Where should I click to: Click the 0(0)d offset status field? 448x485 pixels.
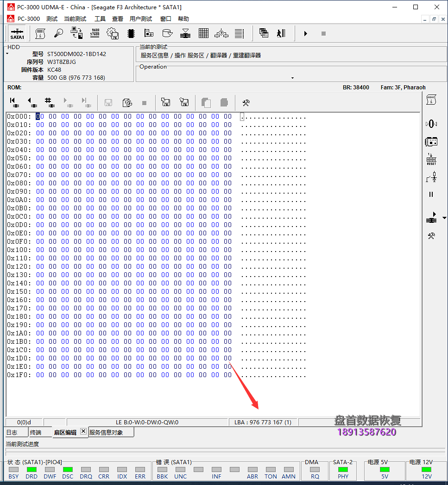coord(24,422)
